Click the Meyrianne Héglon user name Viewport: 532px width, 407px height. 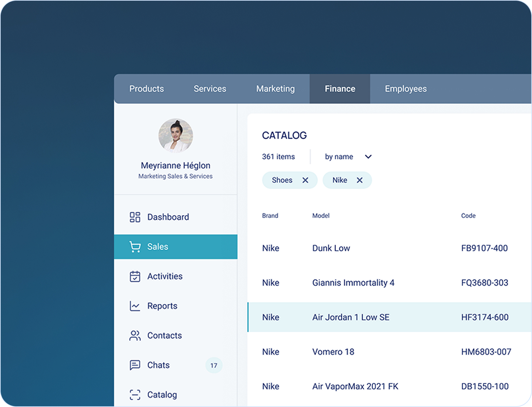point(176,166)
